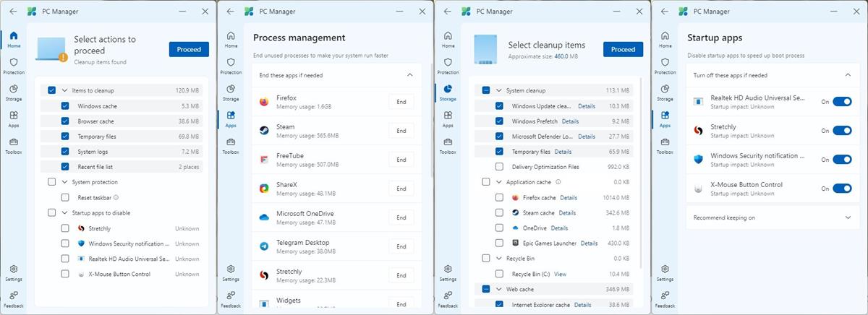Click the Steam icon in process list

[264, 131]
